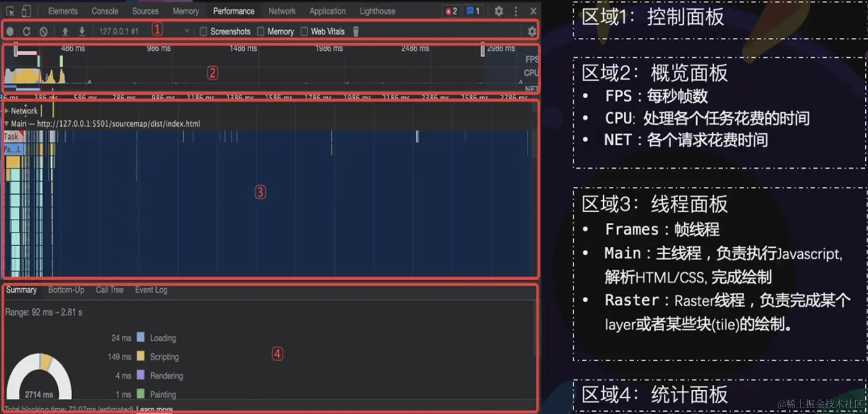This screenshot has width=868, height=414.
Task: Enable the Screenshots checkbox
Action: (203, 31)
